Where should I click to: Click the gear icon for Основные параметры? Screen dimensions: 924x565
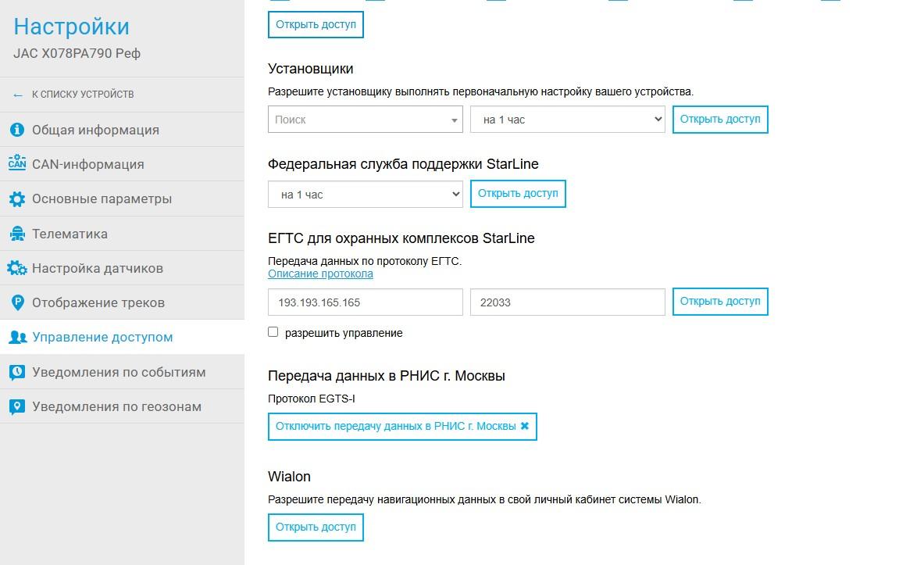point(17,199)
